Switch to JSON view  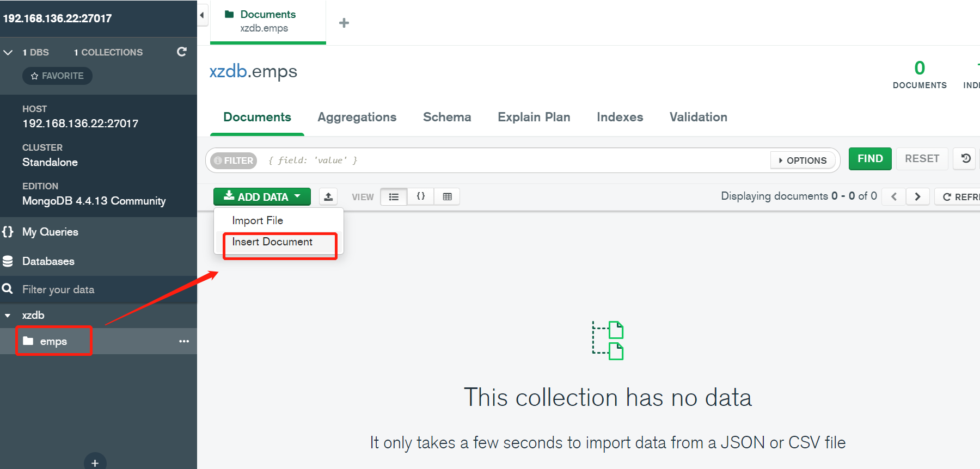pyautogui.click(x=421, y=196)
